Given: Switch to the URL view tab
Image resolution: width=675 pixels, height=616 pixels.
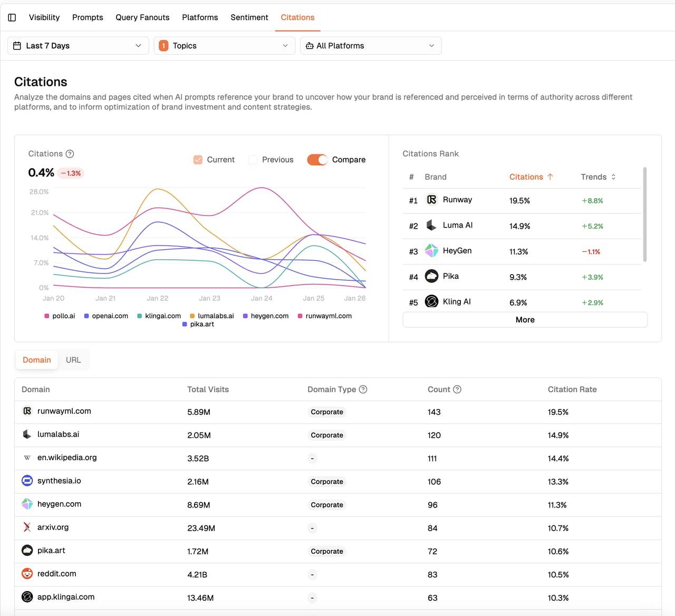Looking at the screenshot, I should pos(73,360).
